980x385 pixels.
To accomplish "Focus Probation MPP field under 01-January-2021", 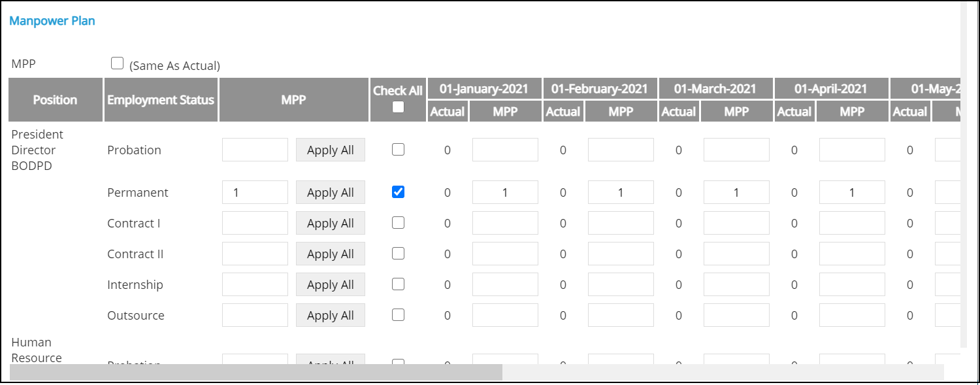I will [x=505, y=150].
